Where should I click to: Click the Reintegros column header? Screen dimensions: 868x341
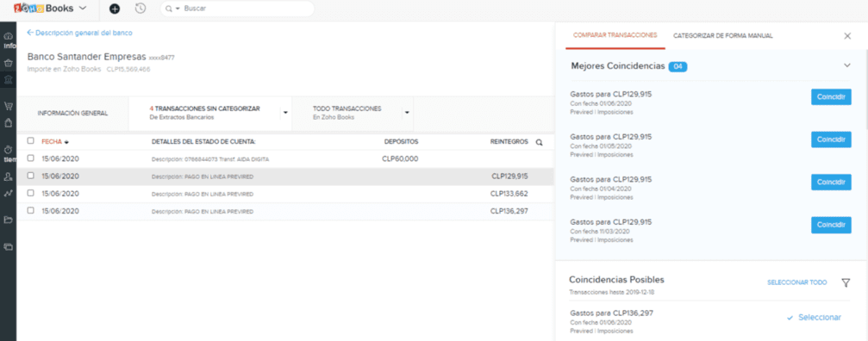tap(509, 141)
